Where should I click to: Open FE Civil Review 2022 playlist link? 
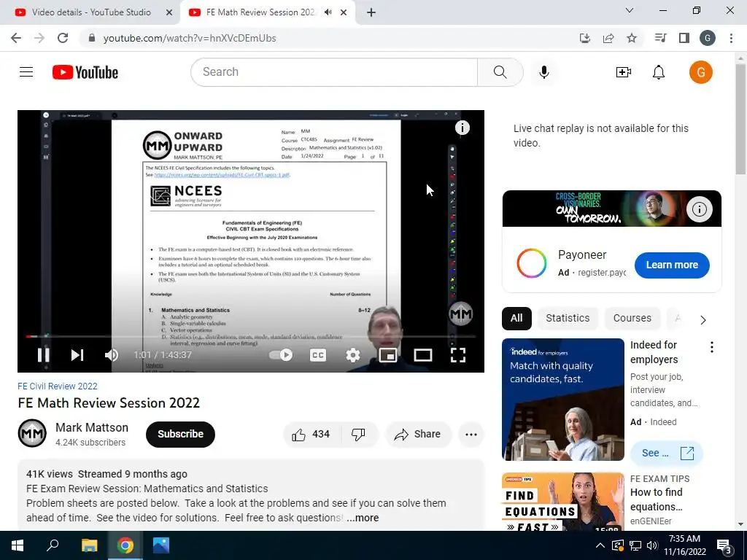[x=57, y=386]
